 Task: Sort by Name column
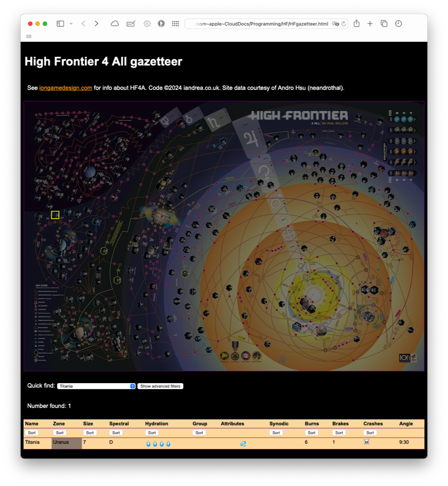[32, 433]
